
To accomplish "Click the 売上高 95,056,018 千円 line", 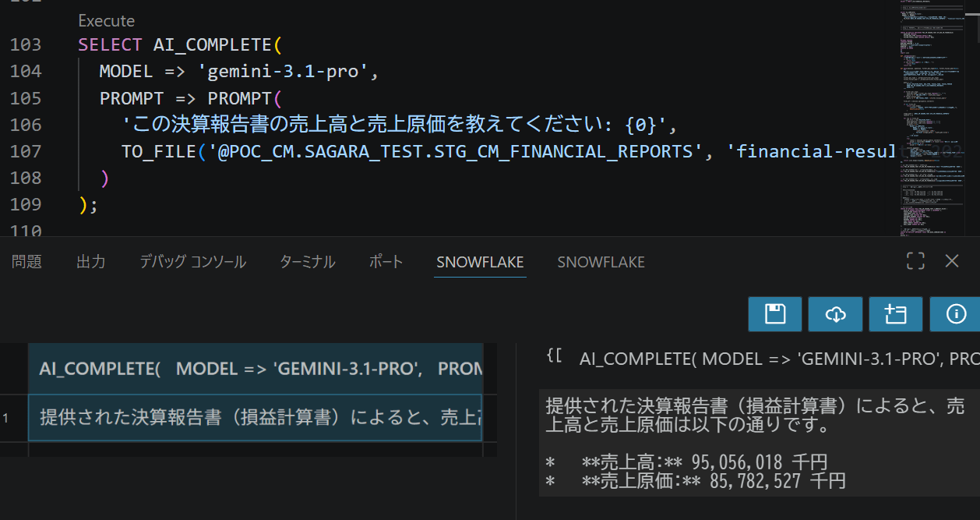I will [x=686, y=462].
